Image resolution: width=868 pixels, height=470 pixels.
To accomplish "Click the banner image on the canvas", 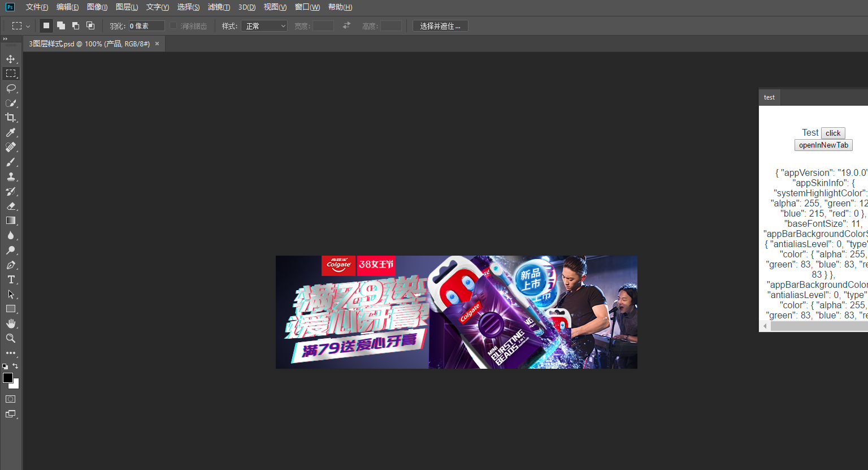I will tap(457, 312).
